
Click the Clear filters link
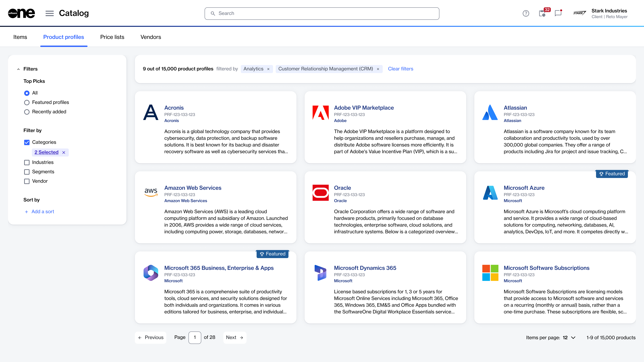click(x=400, y=69)
